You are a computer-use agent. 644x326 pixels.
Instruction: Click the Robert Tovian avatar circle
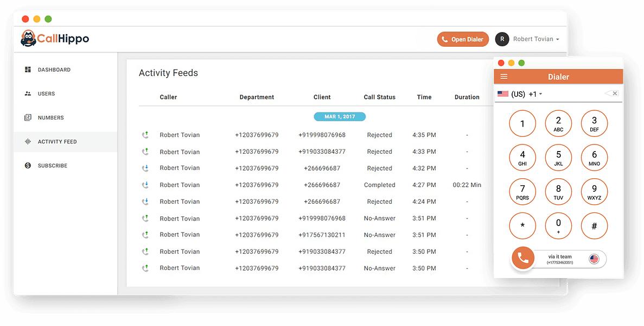[x=502, y=39]
